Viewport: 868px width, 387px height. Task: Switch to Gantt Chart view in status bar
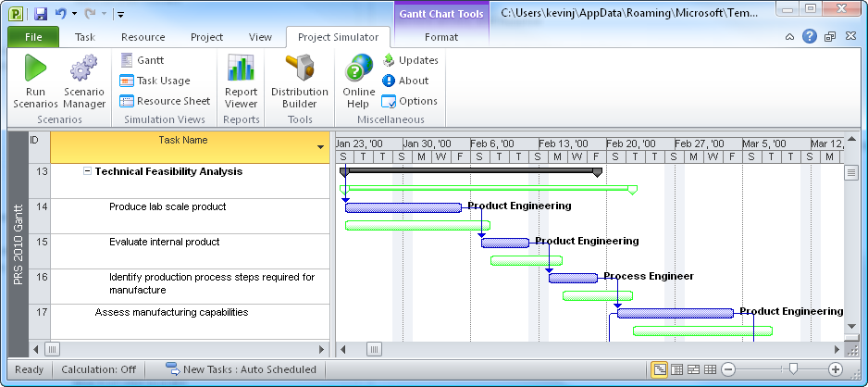point(659,369)
